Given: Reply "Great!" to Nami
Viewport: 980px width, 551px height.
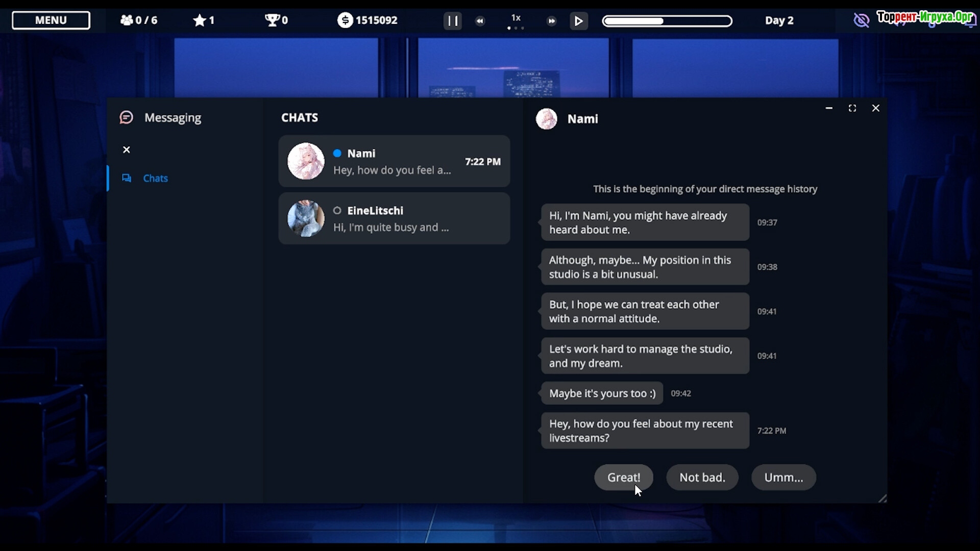Looking at the screenshot, I should [x=623, y=477].
